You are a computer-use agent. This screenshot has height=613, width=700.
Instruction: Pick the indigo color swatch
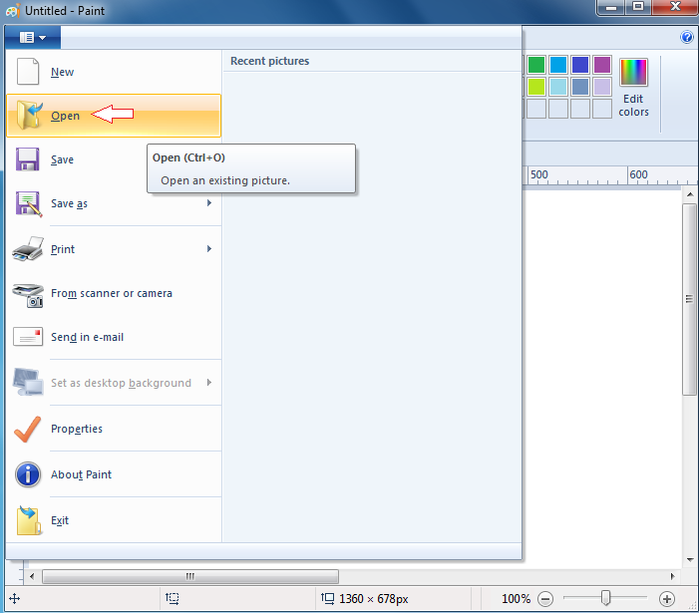coord(580,65)
